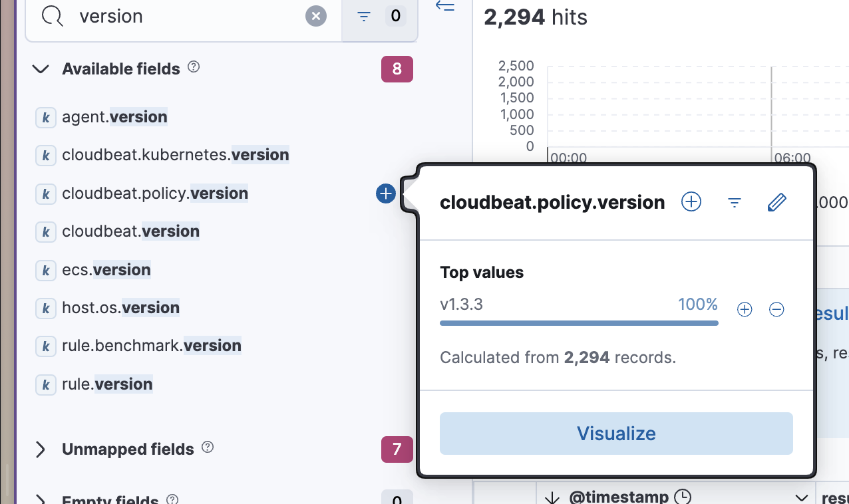Image resolution: width=849 pixels, height=504 pixels.
Task: Click the magnifying glass in the field search bar
Action: click(52, 16)
